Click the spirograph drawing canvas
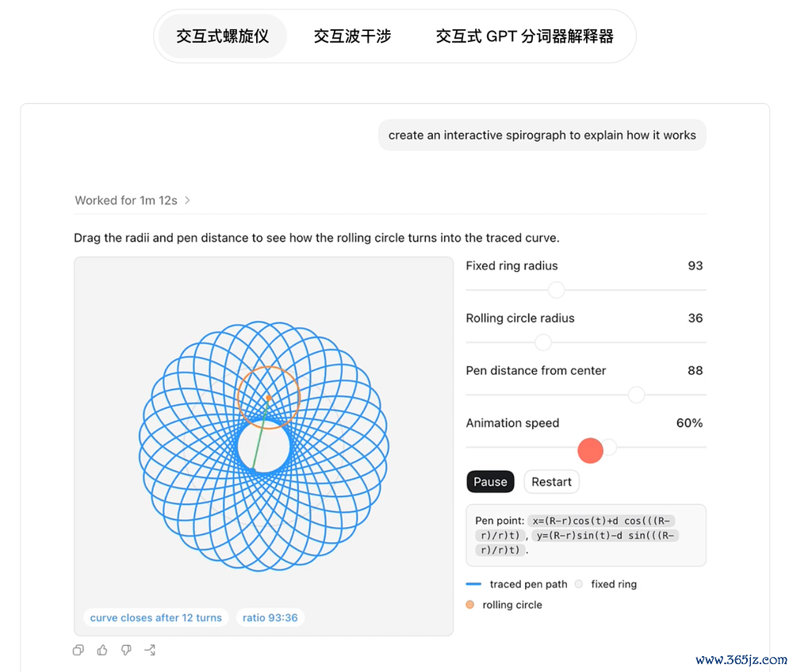The image size is (793, 672). coord(263,446)
